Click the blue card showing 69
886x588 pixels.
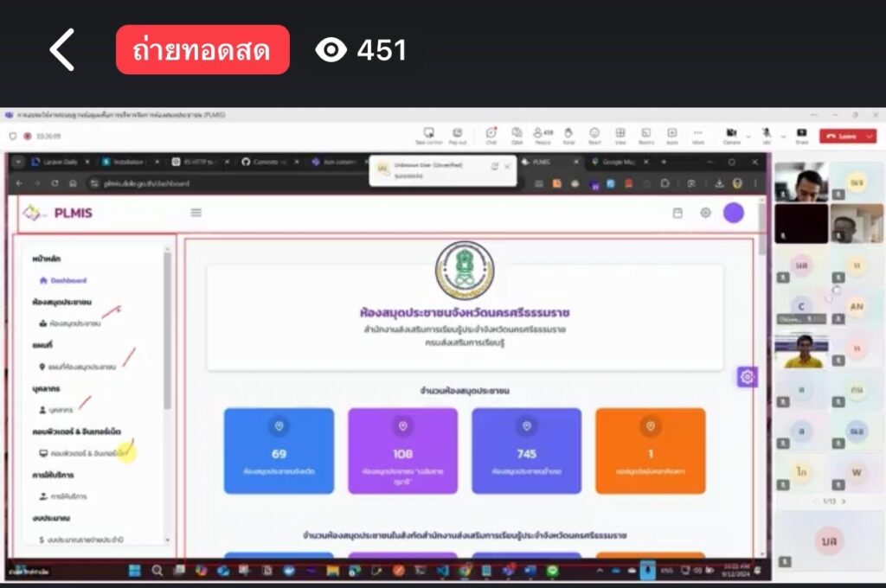pos(279,451)
